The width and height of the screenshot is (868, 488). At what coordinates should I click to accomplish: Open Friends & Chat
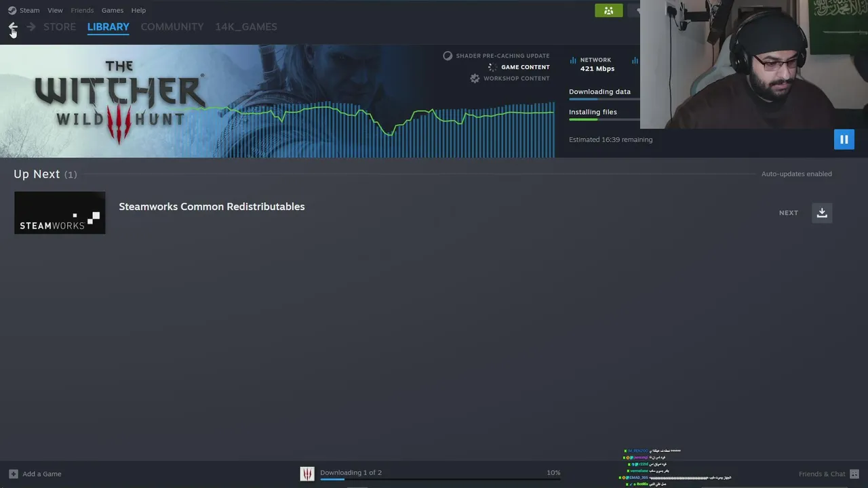pos(822,474)
